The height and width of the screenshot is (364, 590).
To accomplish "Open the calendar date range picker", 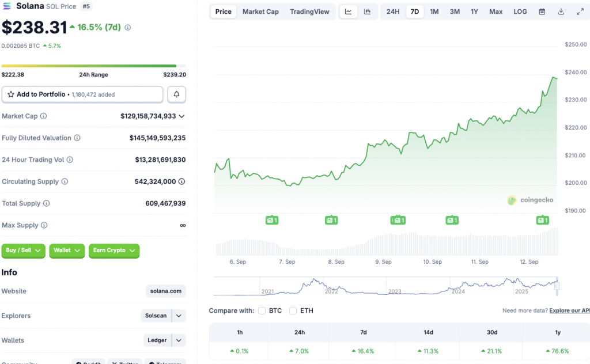I will point(542,12).
